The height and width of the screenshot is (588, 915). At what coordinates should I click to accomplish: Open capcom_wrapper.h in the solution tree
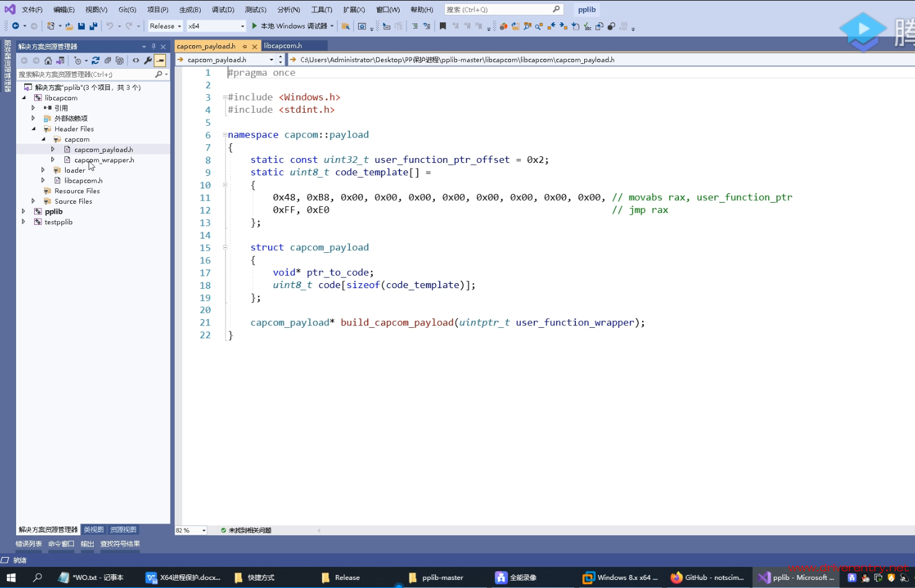point(104,160)
